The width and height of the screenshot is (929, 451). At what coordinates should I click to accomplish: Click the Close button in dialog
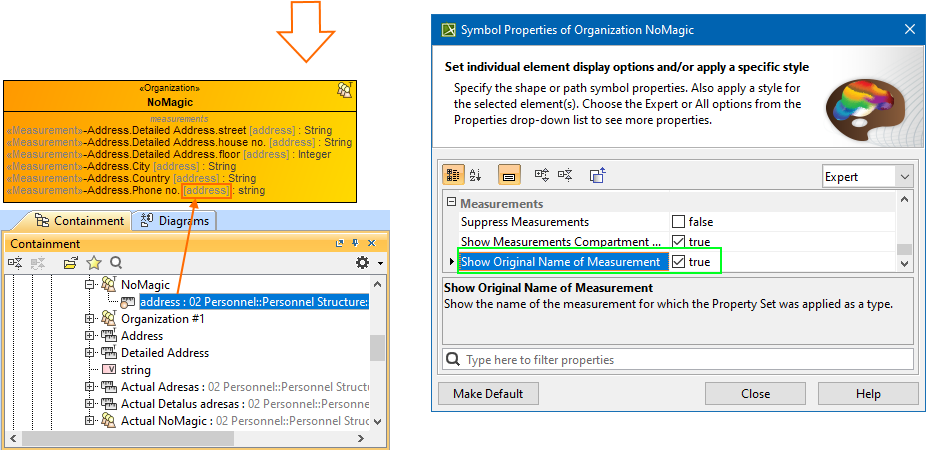755,394
